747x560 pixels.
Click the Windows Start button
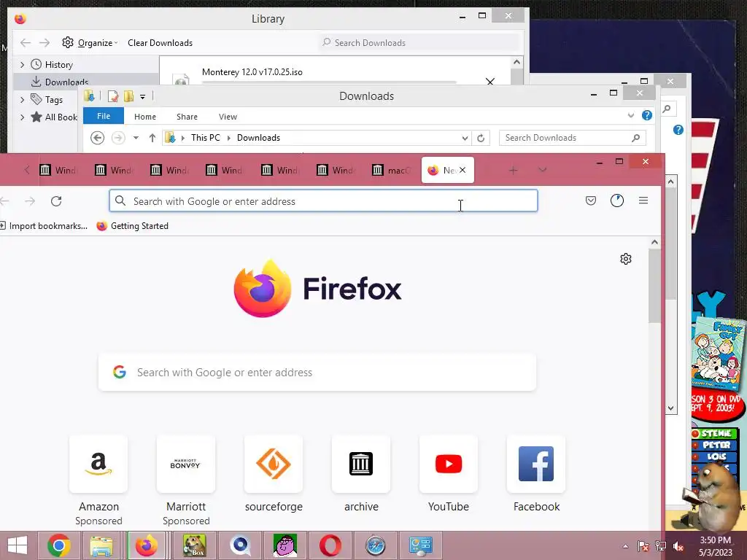(x=18, y=545)
